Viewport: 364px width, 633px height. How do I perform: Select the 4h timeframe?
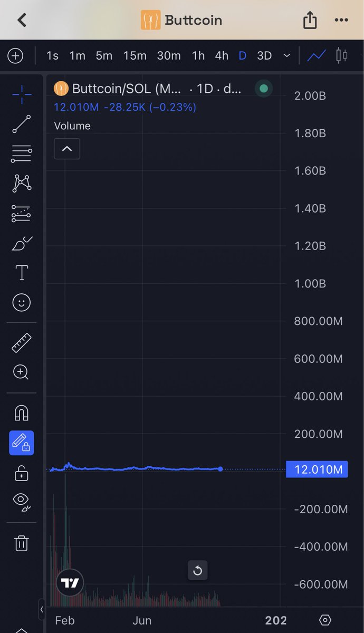pos(222,55)
